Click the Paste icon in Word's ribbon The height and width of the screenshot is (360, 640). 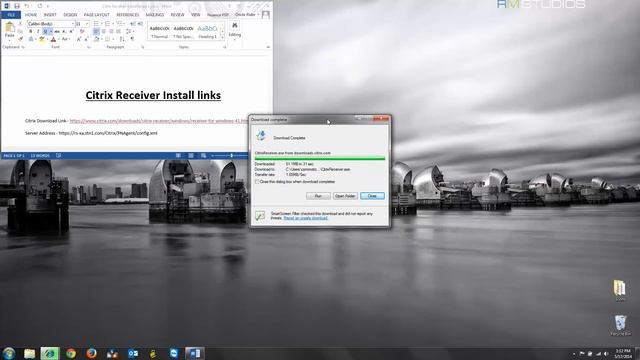9,28
